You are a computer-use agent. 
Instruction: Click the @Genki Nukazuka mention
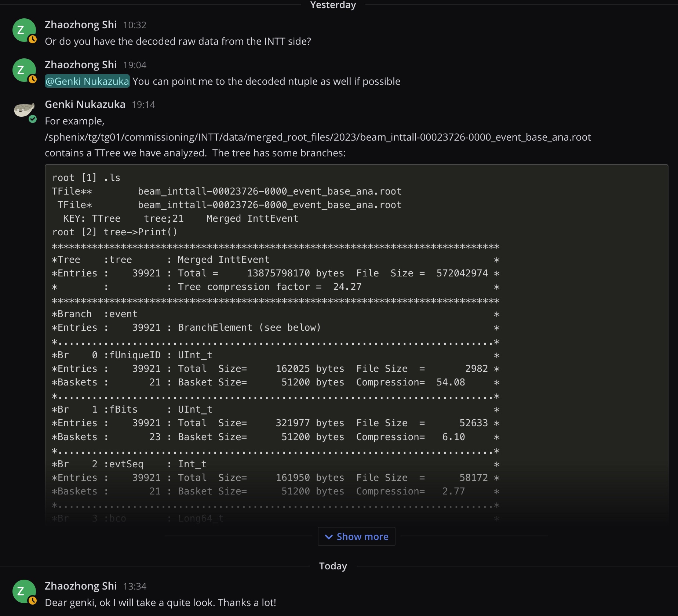pyautogui.click(x=87, y=81)
